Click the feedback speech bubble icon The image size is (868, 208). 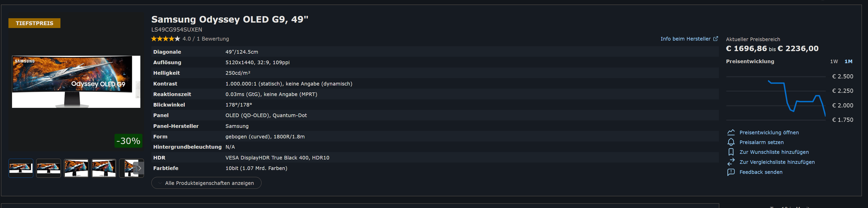730,172
